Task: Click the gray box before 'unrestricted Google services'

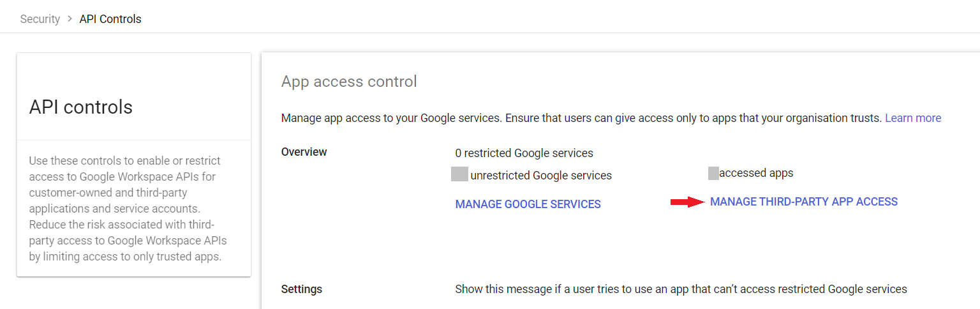Action: point(459,174)
